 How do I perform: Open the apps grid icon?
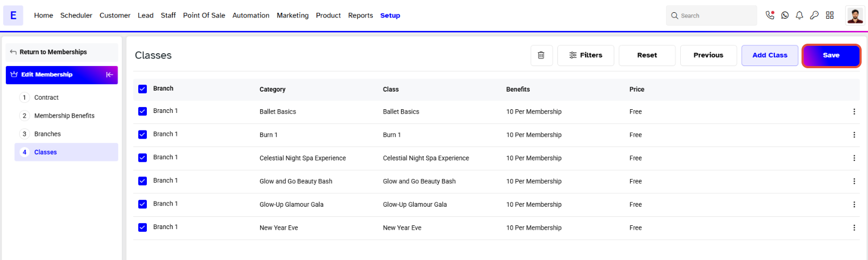click(x=830, y=15)
